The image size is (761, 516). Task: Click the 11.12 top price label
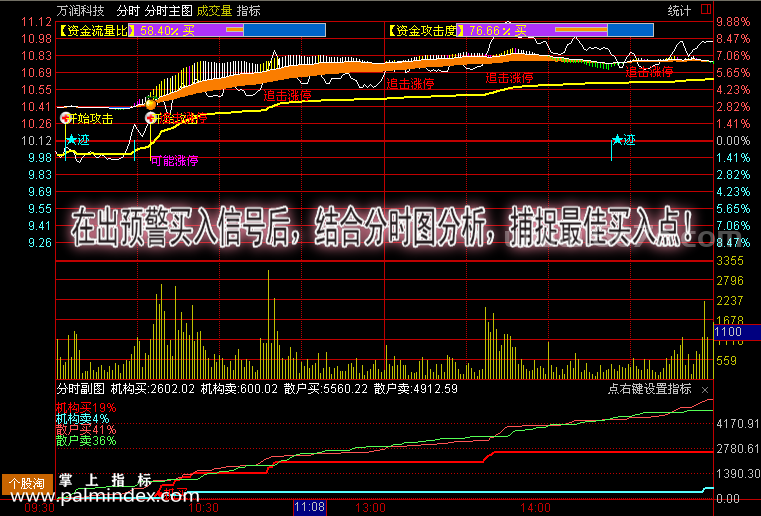point(36,22)
